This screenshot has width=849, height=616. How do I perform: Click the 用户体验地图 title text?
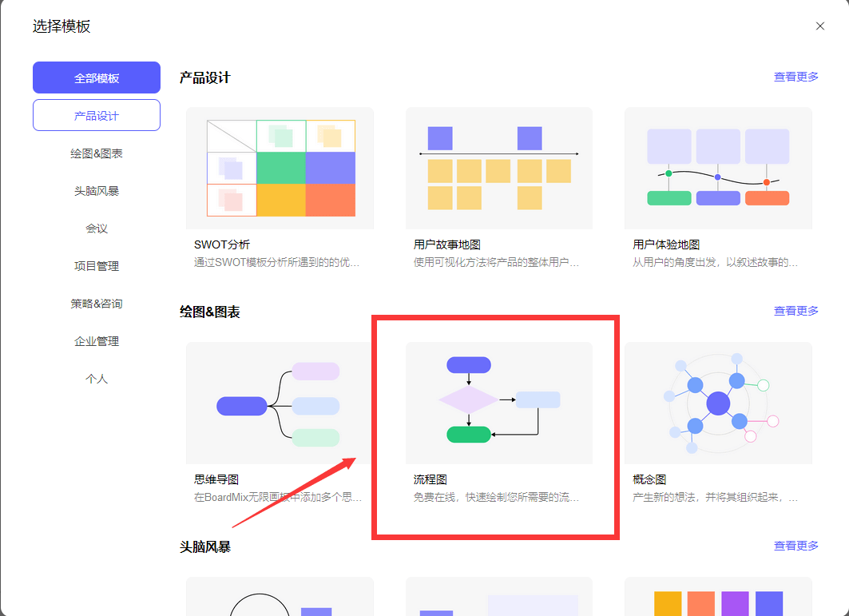(666, 245)
